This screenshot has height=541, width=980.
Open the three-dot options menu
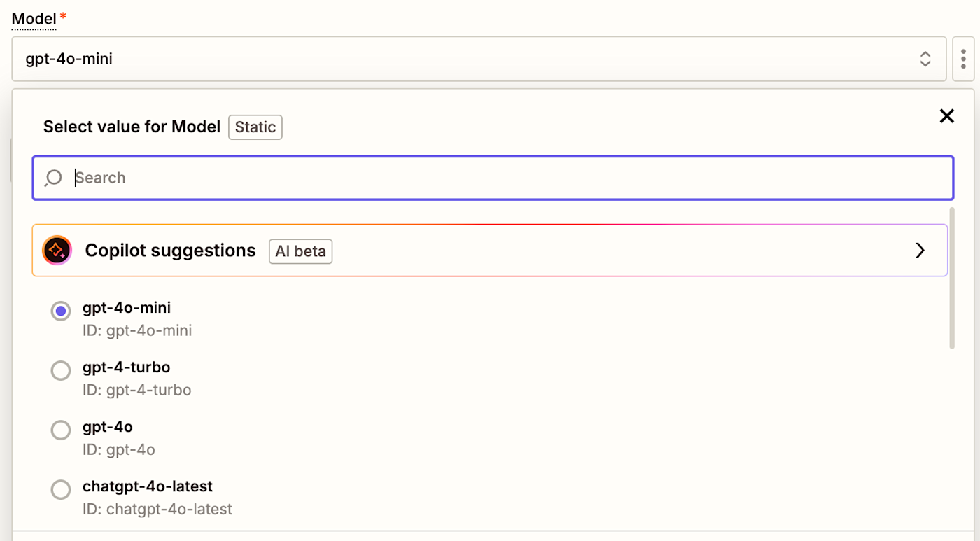[x=963, y=59]
